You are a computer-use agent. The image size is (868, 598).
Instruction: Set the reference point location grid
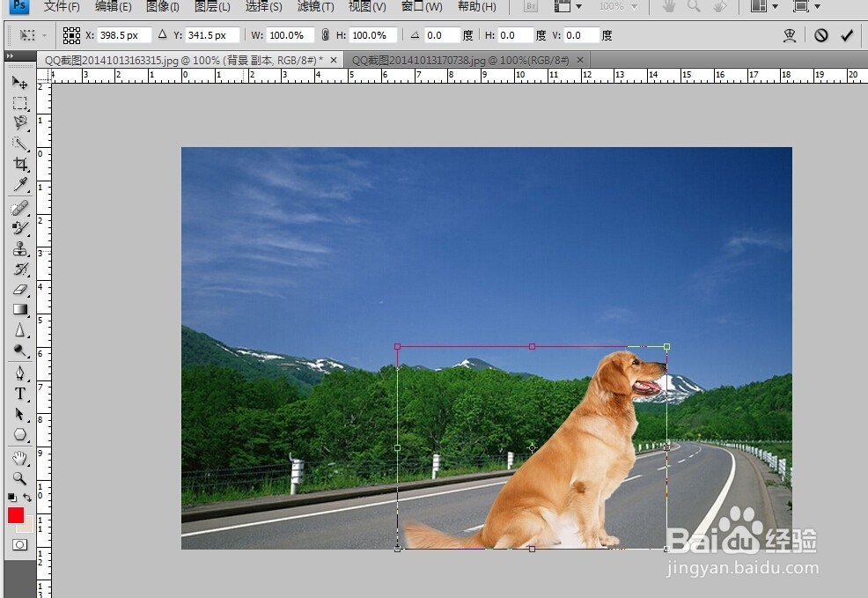point(71,35)
